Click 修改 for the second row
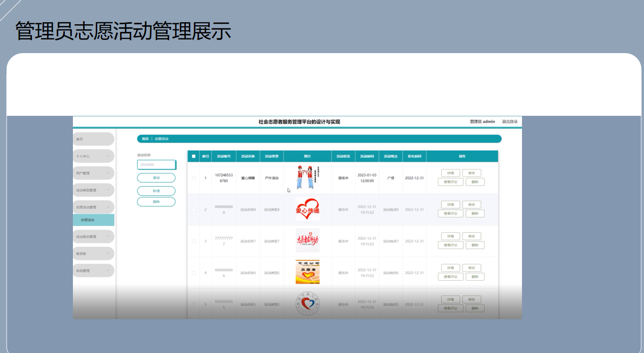644x353 pixels. [x=472, y=205]
